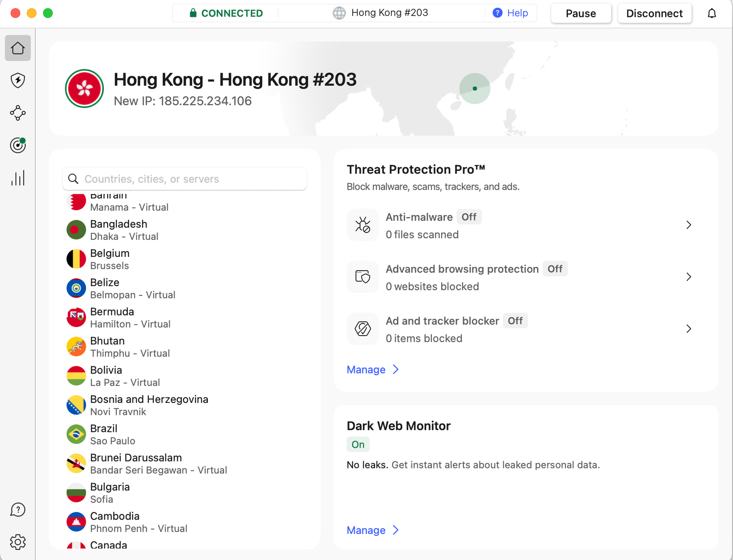Click the Threat Protection Pro heading

[x=416, y=169]
